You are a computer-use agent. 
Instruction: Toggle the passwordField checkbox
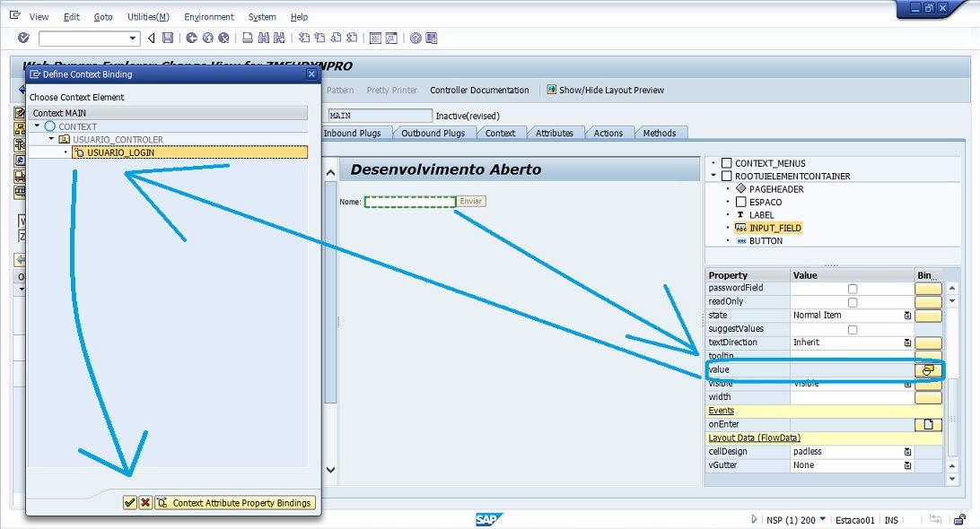[853, 289]
